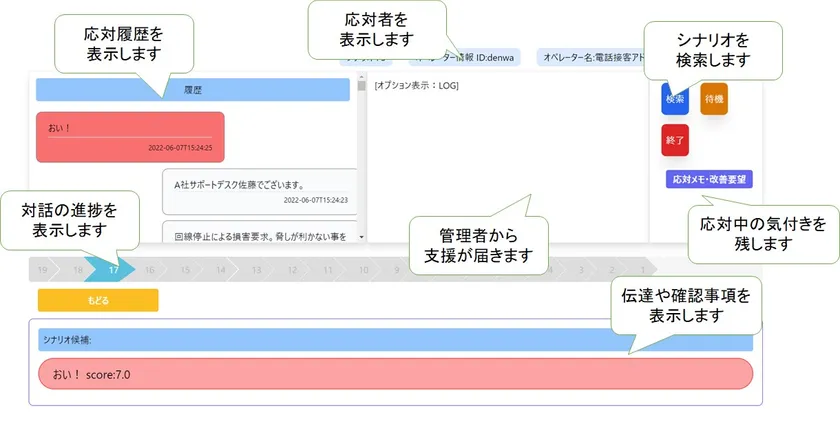Click the シナリオ候補 header bar
The height and width of the screenshot is (443, 840).
click(395, 340)
